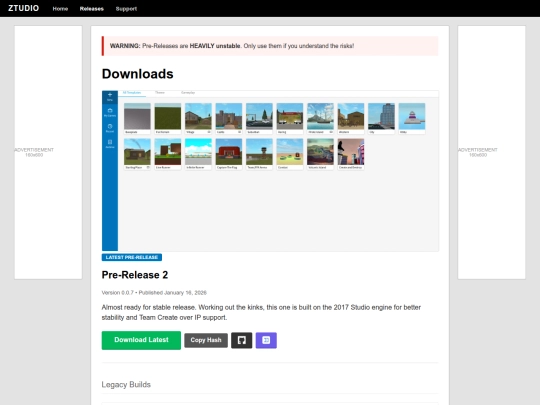Select the Volcanic Island template thumbnail
Screen dimensions: 540x405
pyautogui.click(x=320, y=154)
